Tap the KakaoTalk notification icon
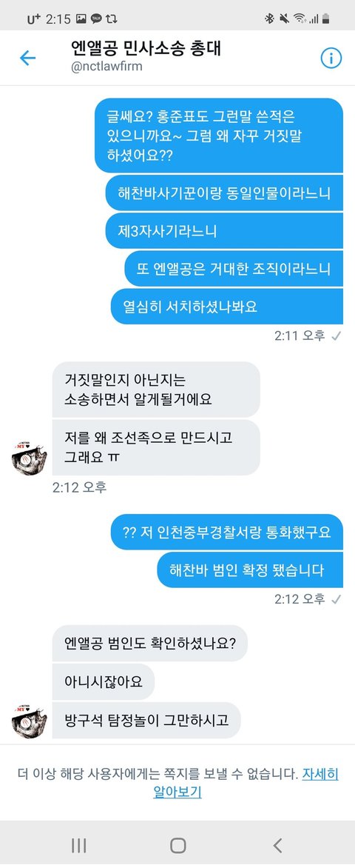This screenshot has height=868, width=355. [96, 19]
